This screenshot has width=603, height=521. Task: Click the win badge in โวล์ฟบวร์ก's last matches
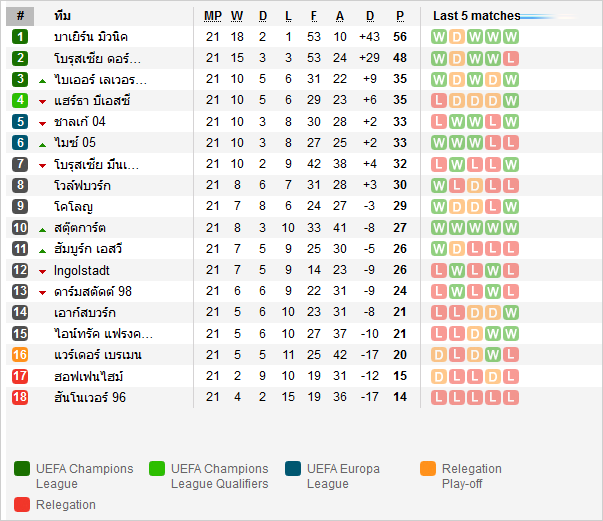[440, 185]
